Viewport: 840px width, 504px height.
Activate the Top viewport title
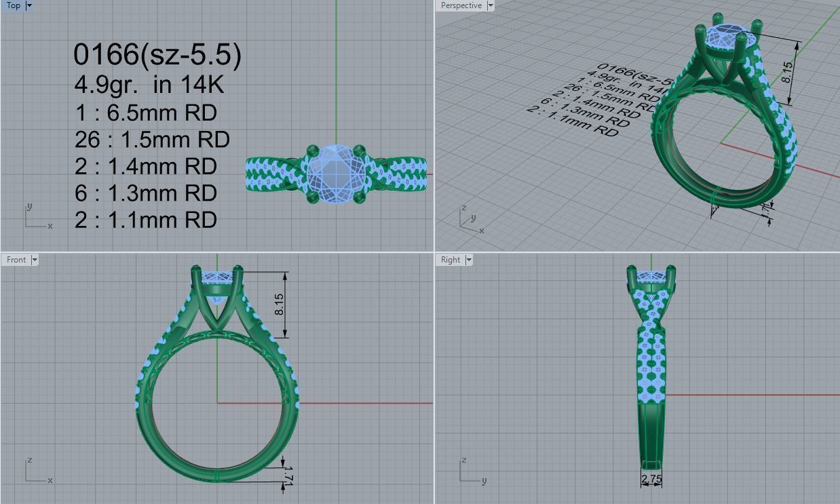click(x=14, y=5)
